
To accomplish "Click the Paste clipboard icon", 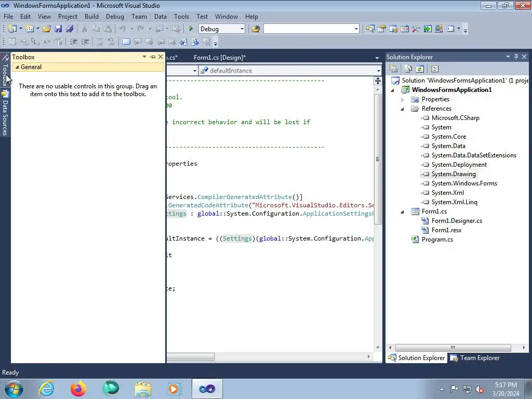I will tap(108, 29).
